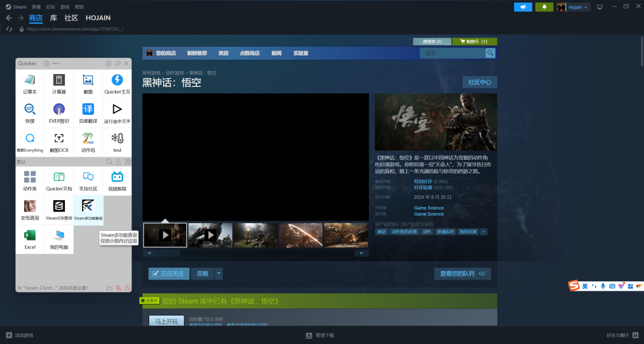Click 添加游戏 at bottom left
Viewport: 644px width, 344px height.
(20, 335)
